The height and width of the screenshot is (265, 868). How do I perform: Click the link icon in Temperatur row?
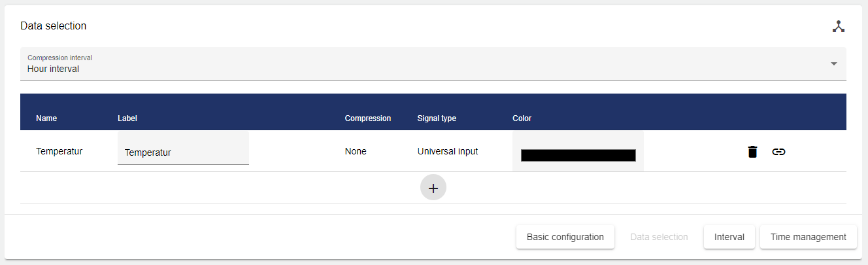[x=778, y=152]
